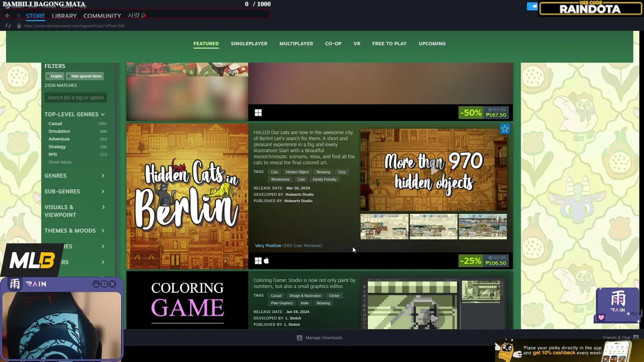The width and height of the screenshot is (644, 362).
Task: Switch to the SINGLEPLAYER tab
Action: point(249,44)
